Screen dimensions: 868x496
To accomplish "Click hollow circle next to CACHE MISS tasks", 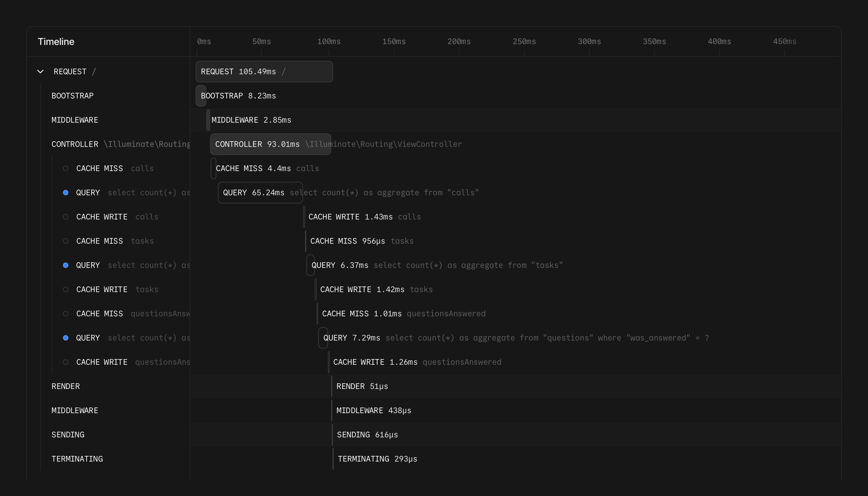I will coord(66,241).
